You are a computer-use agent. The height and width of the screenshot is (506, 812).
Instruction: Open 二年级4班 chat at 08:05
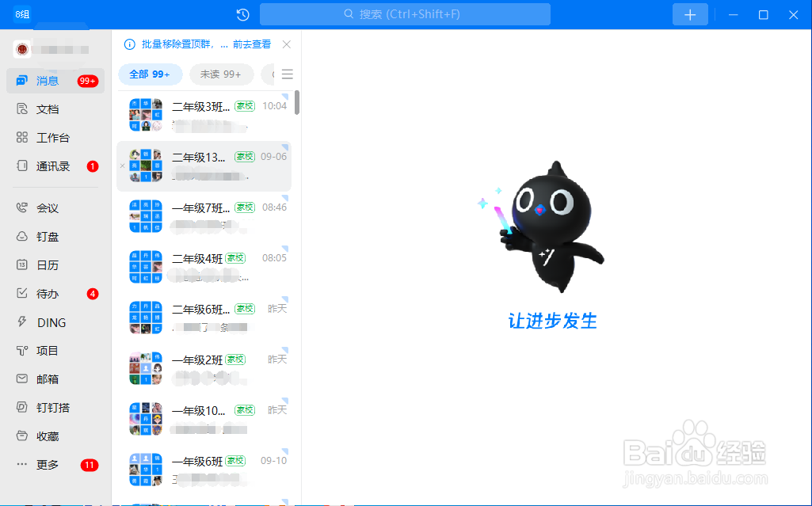(204, 267)
